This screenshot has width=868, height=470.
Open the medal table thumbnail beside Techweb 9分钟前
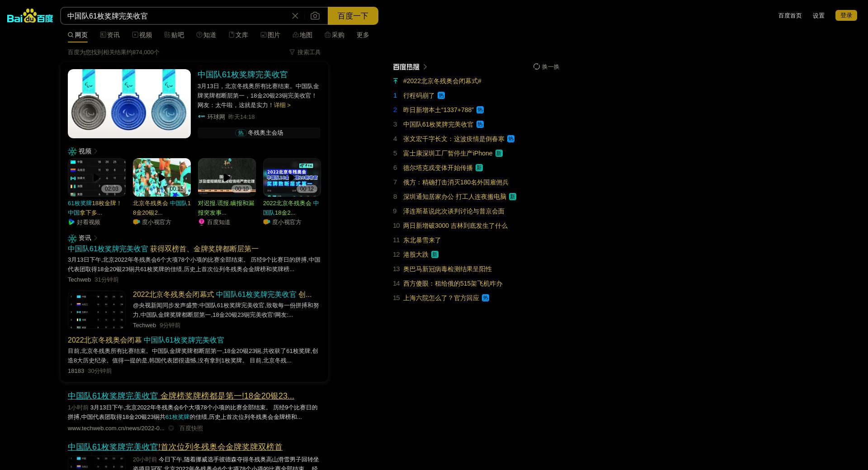click(97, 310)
